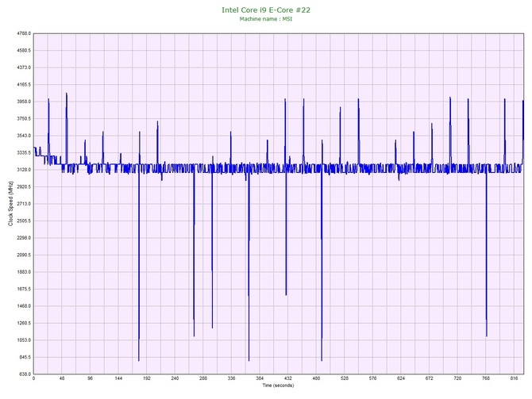Click the 48 tick on the time axis

pos(62,378)
